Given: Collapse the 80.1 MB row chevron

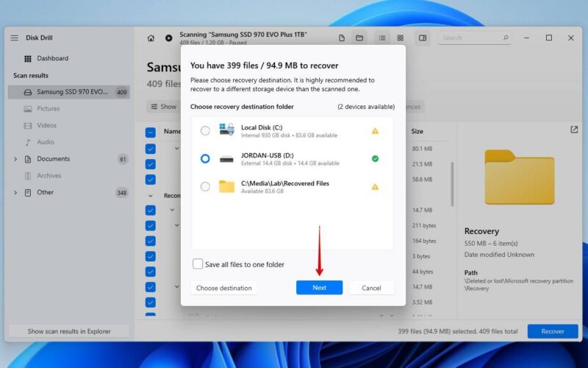Looking at the screenshot, I should [x=176, y=149].
